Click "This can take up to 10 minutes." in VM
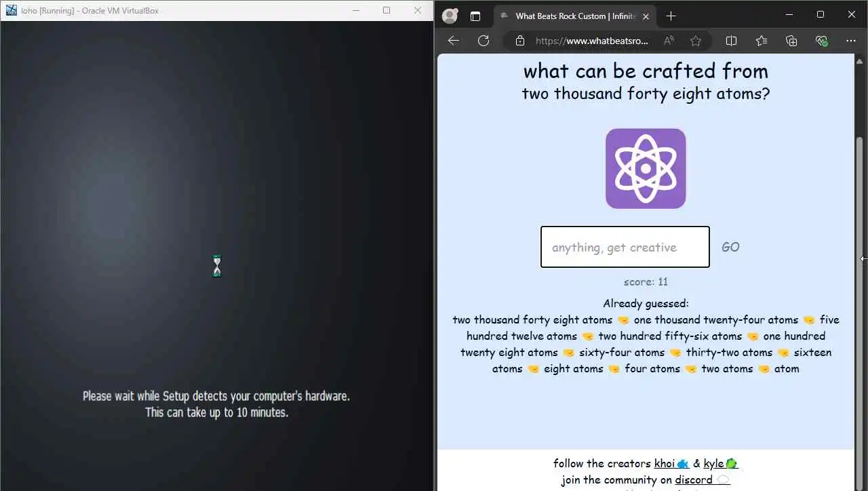This screenshot has height=491, width=868. tap(217, 412)
